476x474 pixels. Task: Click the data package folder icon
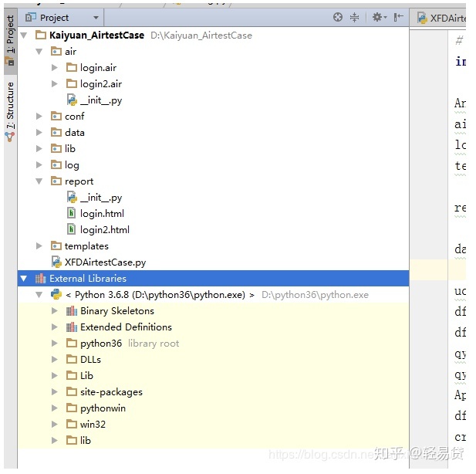[x=56, y=132]
